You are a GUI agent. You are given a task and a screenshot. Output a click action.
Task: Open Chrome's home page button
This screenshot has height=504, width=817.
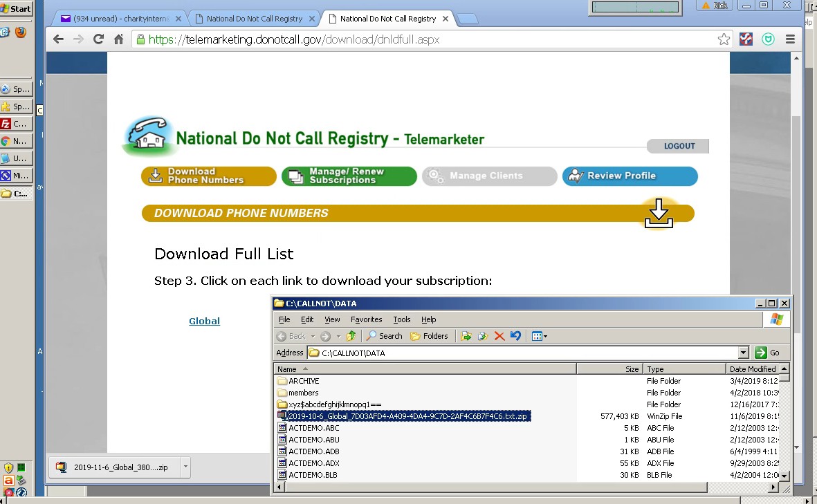(119, 39)
